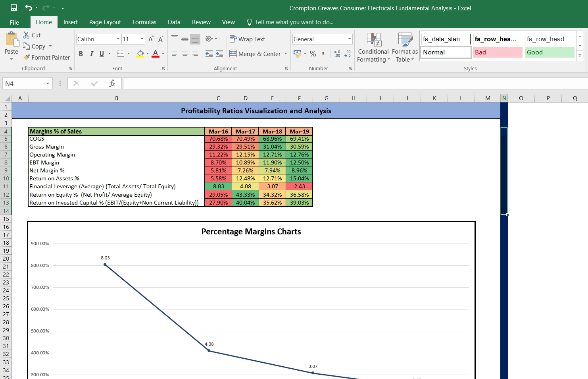Open the General number format dropdown
Viewport: 588px width, 379px height.
350,39
